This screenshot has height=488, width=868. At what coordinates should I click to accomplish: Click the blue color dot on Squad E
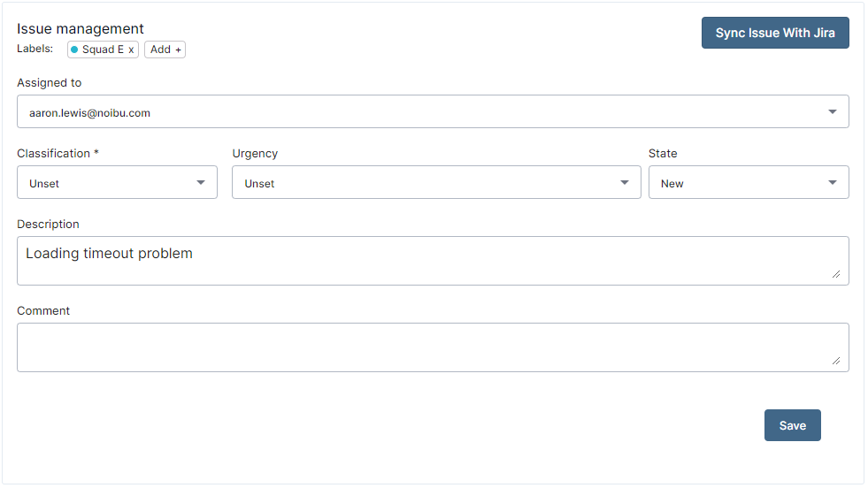[74, 50]
